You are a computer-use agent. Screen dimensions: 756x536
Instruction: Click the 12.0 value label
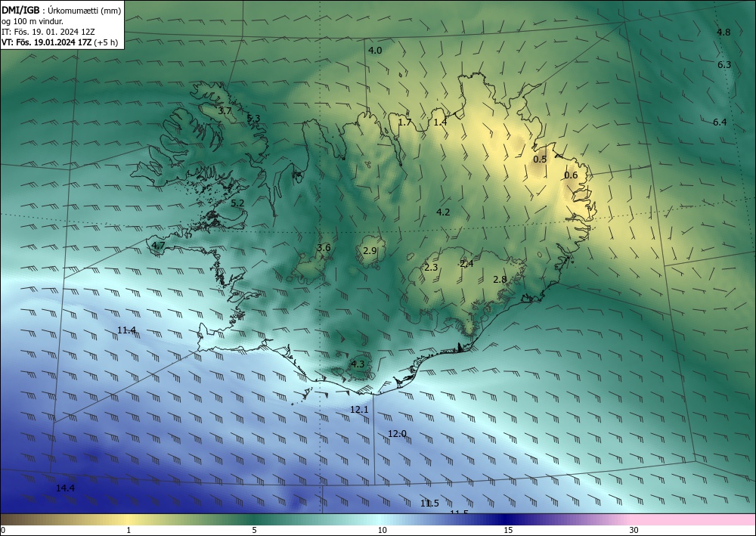(x=398, y=434)
